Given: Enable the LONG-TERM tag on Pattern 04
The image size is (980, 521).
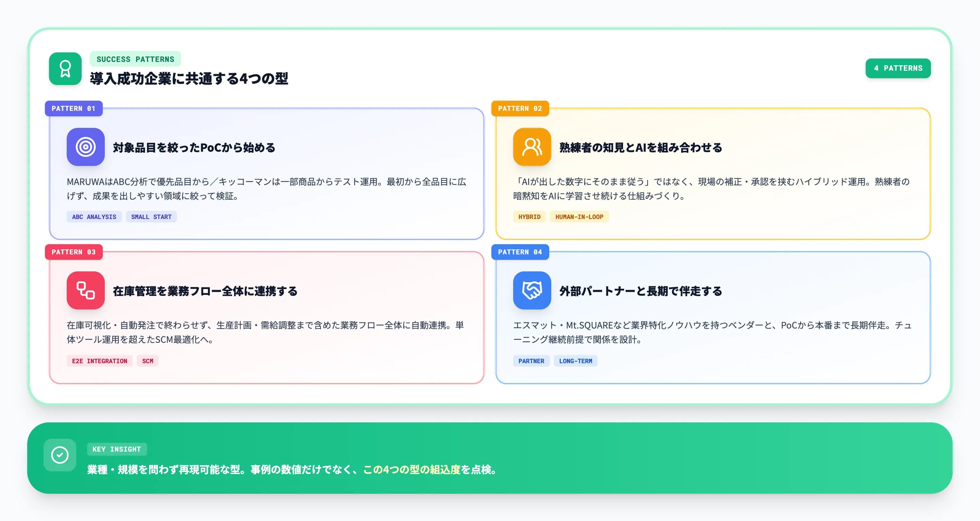Looking at the screenshot, I should pos(576,360).
